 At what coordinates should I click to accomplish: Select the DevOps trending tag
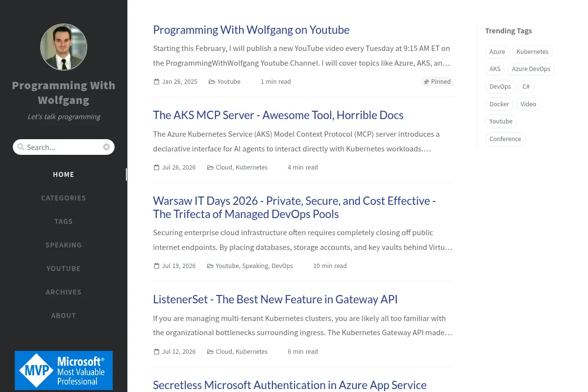[500, 87]
